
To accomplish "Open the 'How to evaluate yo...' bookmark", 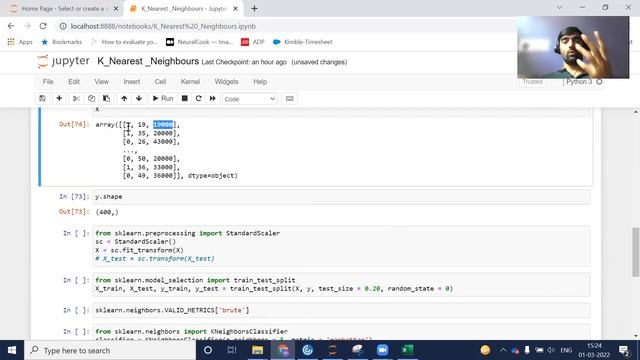I will pos(124,42).
